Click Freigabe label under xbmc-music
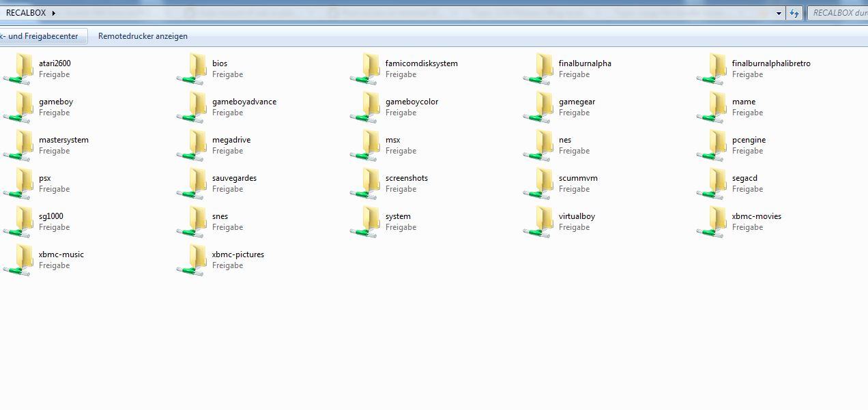The height and width of the screenshot is (410, 868). pyautogui.click(x=54, y=265)
